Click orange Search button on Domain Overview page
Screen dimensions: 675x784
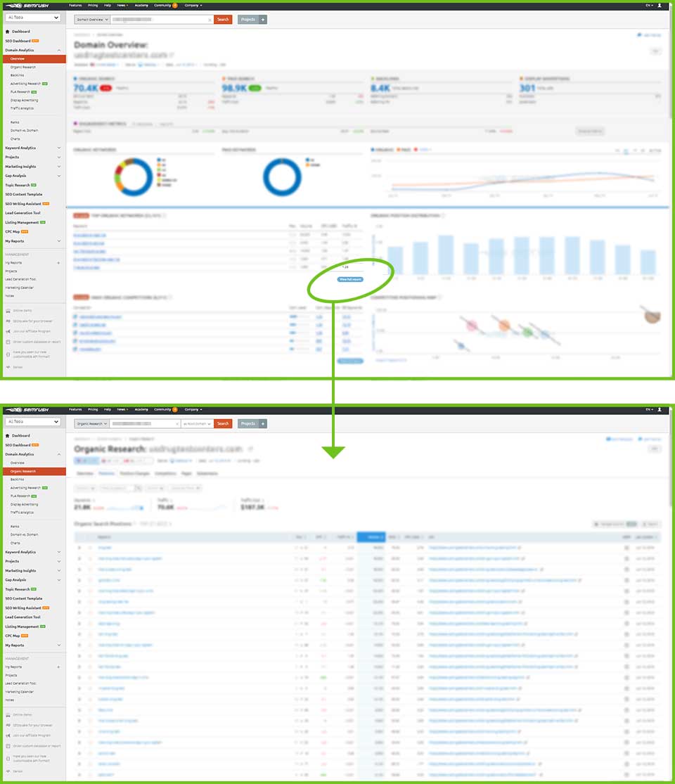pos(223,20)
